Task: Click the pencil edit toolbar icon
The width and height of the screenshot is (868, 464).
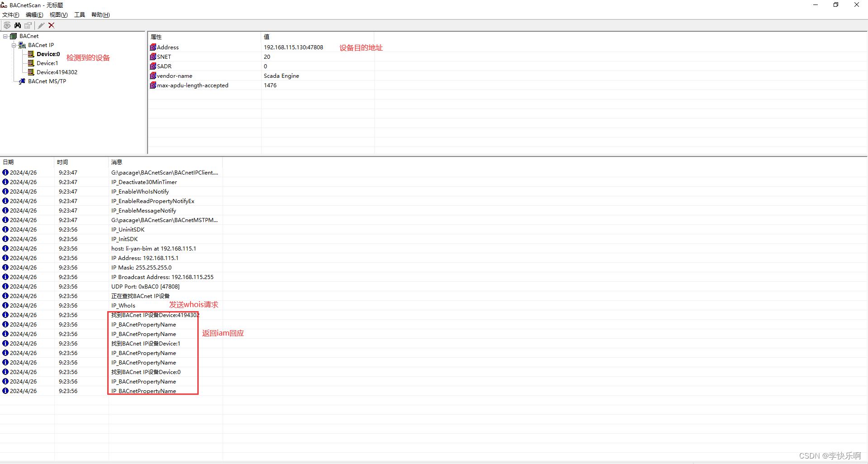Action: coord(41,25)
